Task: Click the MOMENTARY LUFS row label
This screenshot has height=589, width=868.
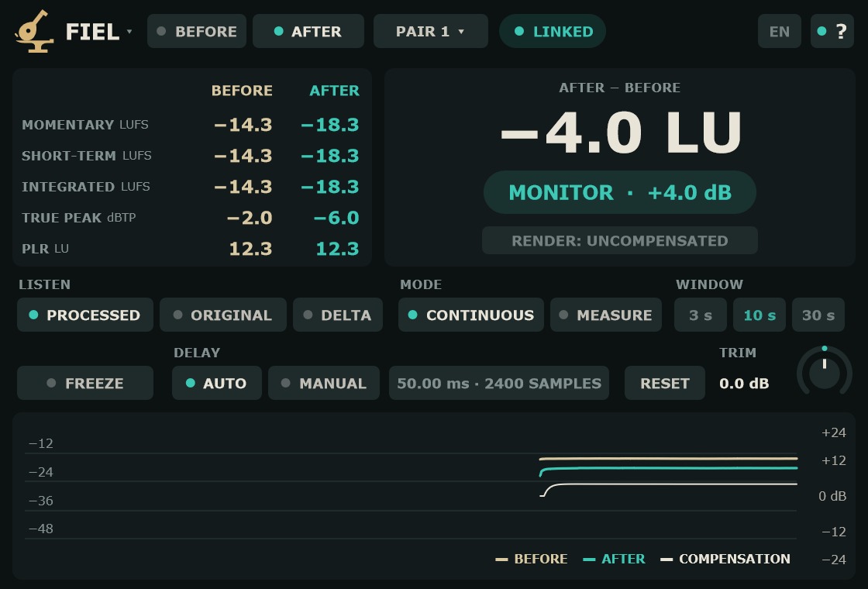Action: 85,125
